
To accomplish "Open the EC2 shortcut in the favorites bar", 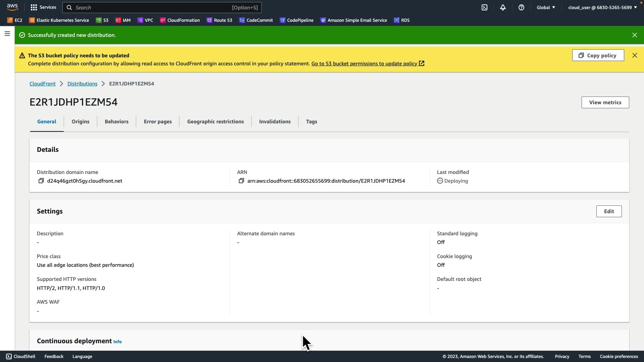I will [15, 20].
